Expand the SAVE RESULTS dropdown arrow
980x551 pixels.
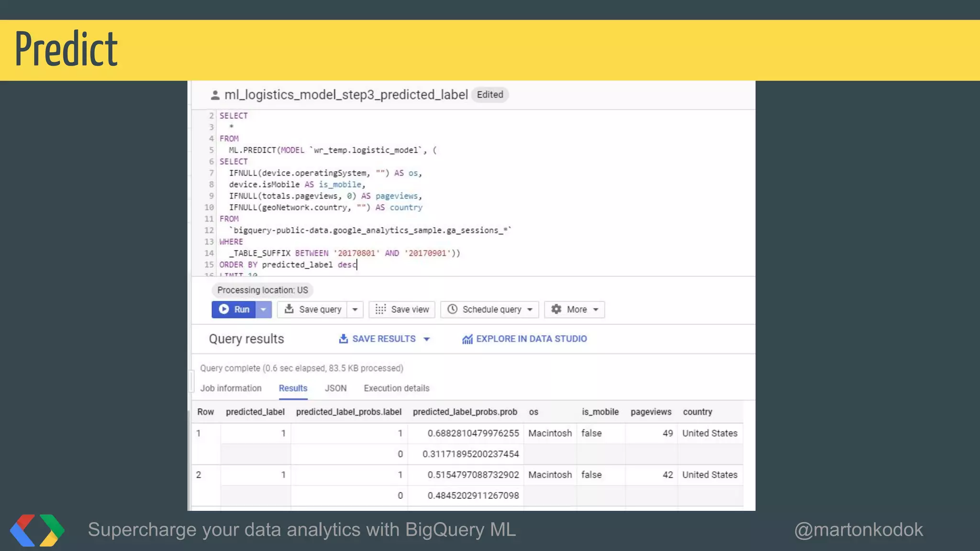(426, 339)
